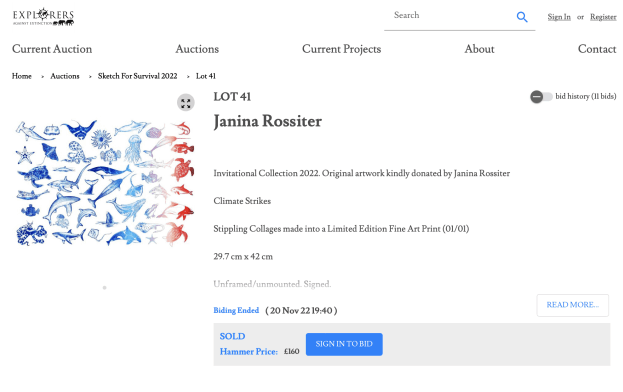Toggle the bid history switch

(541, 97)
